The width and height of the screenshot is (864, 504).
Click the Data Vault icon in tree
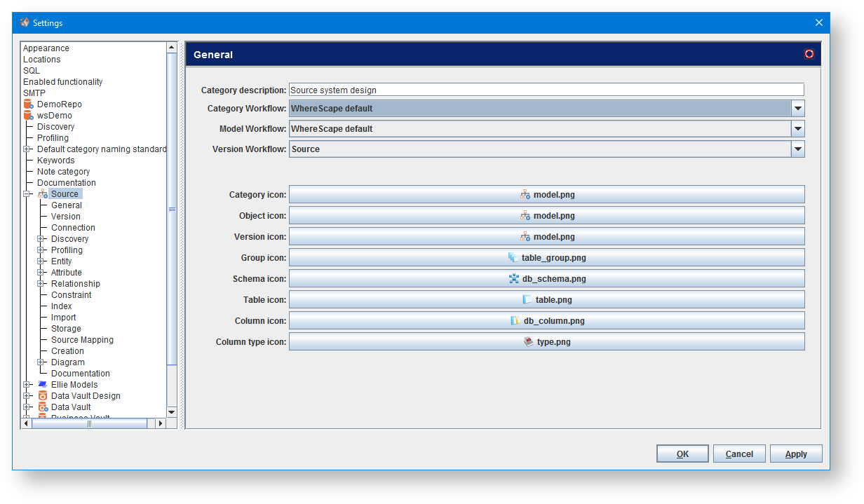[x=42, y=407]
